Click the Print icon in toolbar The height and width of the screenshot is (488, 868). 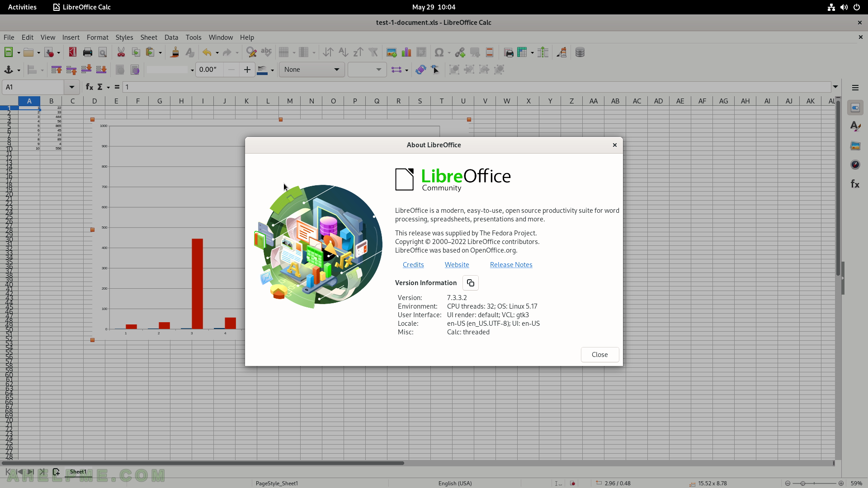click(88, 52)
